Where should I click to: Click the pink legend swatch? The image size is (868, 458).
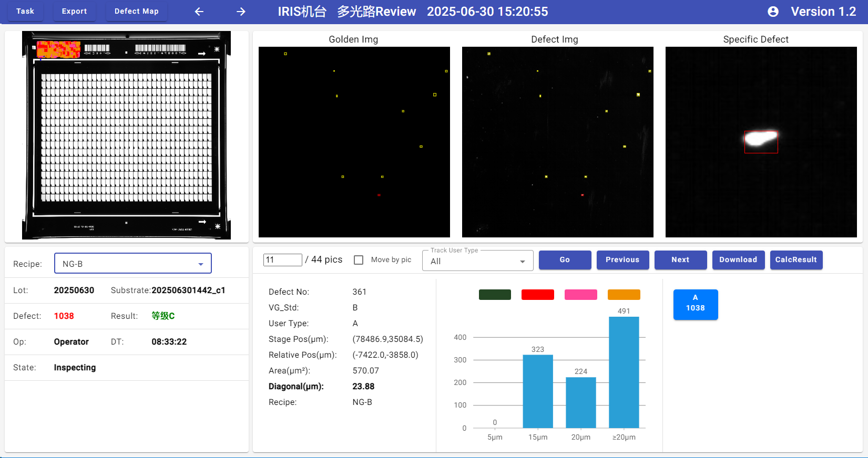click(581, 295)
